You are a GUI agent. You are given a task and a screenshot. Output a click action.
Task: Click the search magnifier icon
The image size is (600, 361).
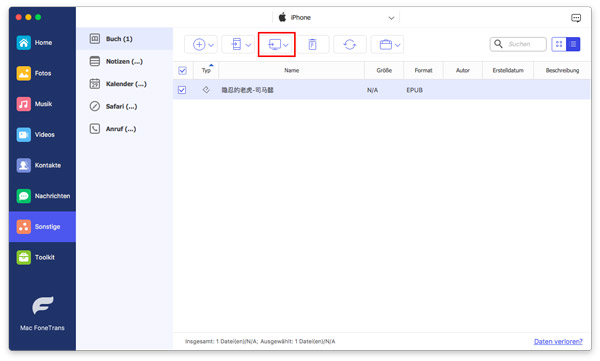point(498,44)
